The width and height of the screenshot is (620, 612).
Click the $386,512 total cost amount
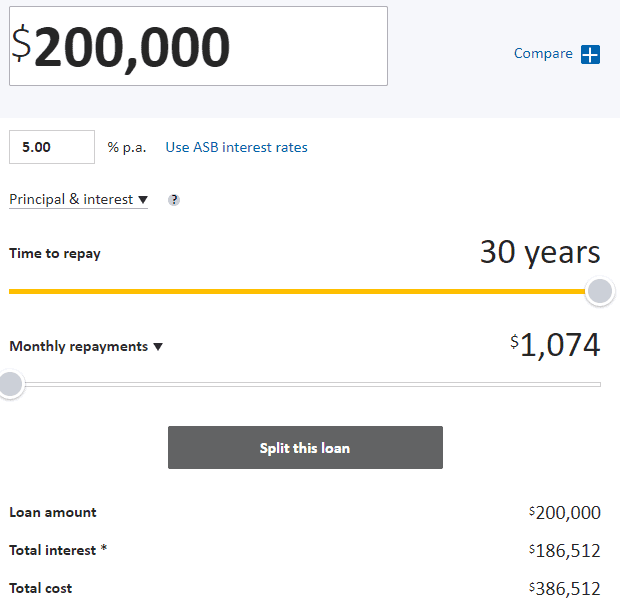pos(565,589)
